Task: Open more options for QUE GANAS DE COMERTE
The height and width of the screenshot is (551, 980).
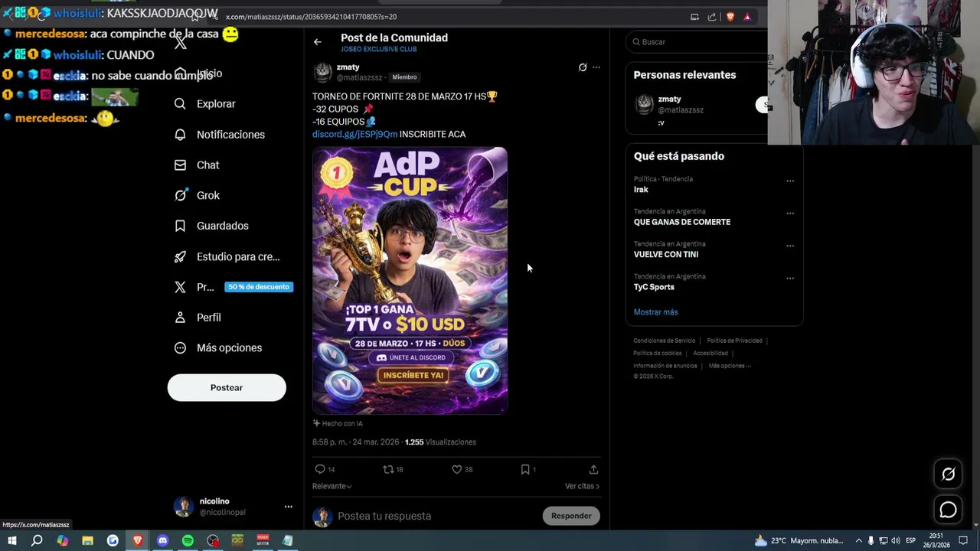Action: (790, 214)
